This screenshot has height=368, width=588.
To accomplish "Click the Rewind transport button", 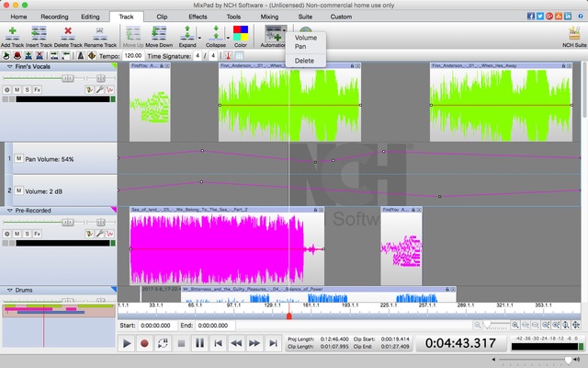I will tap(236, 343).
